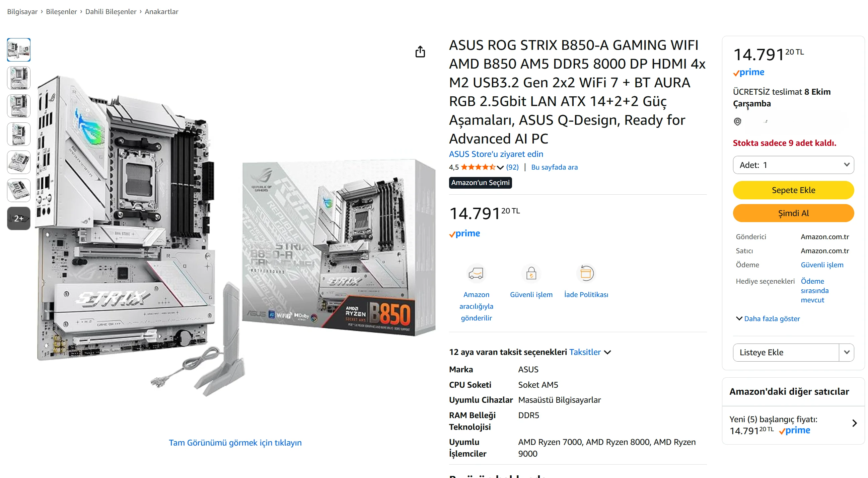Visit the ASUS Store link
The image size is (868, 478).
pyautogui.click(x=496, y=154)
